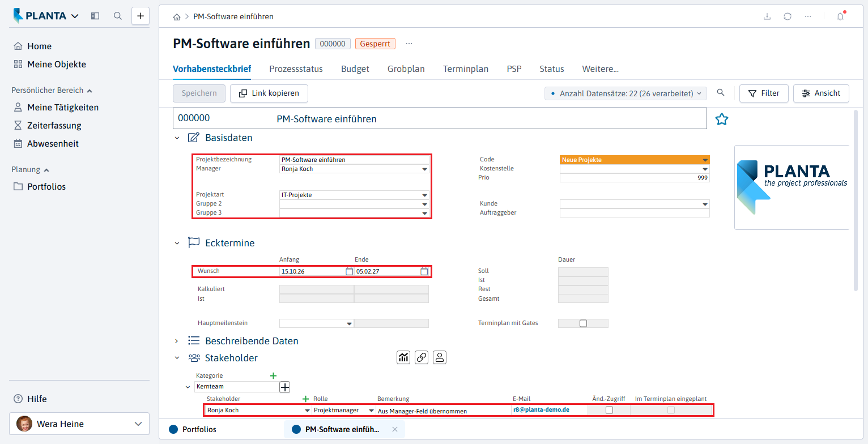Open the Kunde dropdown
868x444 pixels.
pyautogui.click(x=705, y=204)
